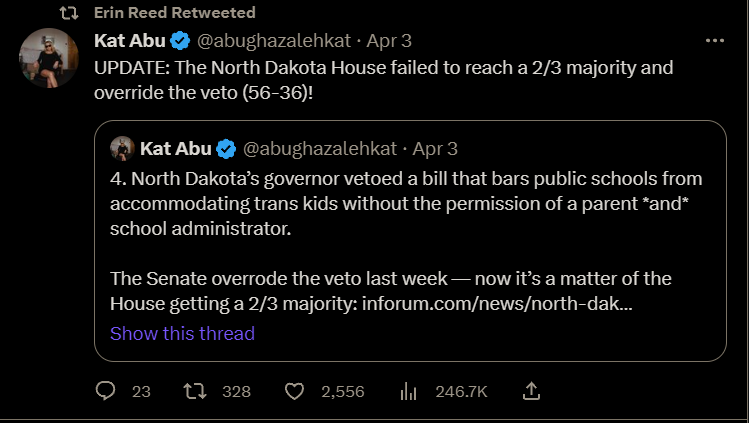This screenshot has width=749, height=423.
Task: Click "Erin Reed Retweeted" label
Action: [x=173, y=13]
